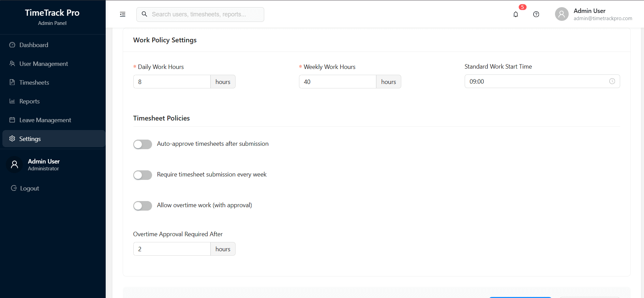Turn on allow overtime work switch
Image resolution: width=644 pixels, height=298 pixels.
pos(143,206)
